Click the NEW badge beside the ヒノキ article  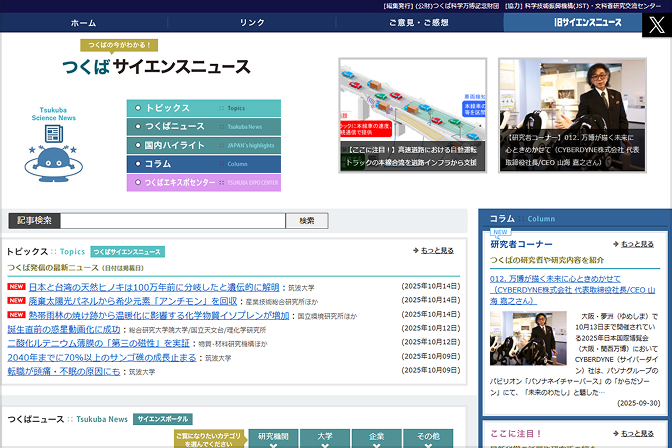[x=16, y=286]
